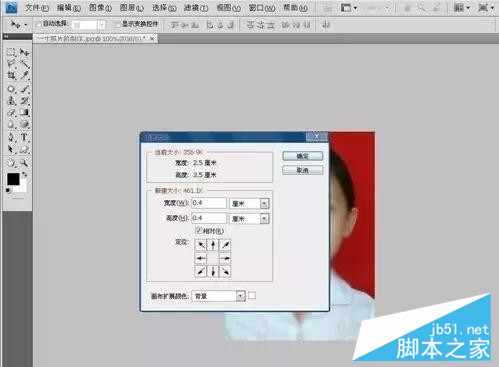Image resolution: width=499 pixels, height=367 pixels.
Task: Select the Move tool in toolbox
Action: (x=24, y=52)
